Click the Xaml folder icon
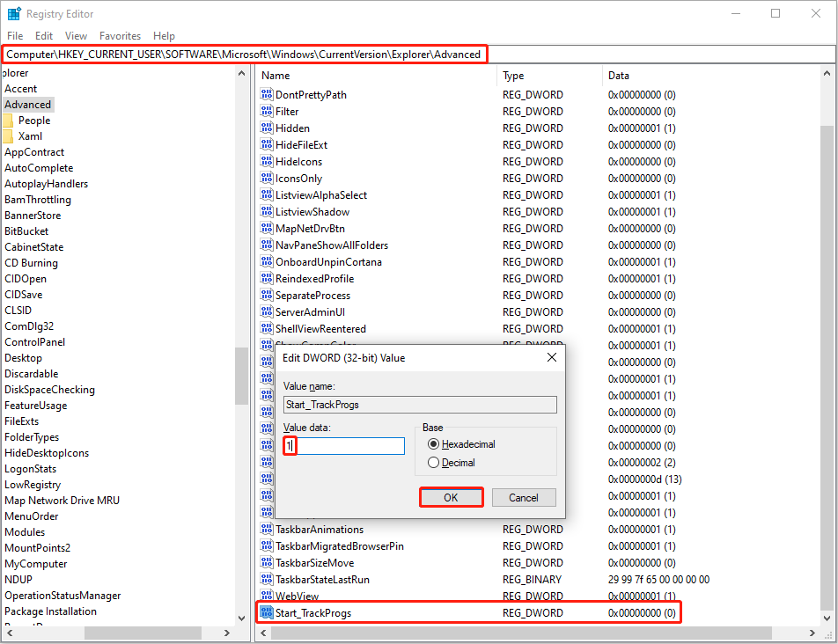838x644 pixels. click(x=7, y=136)
